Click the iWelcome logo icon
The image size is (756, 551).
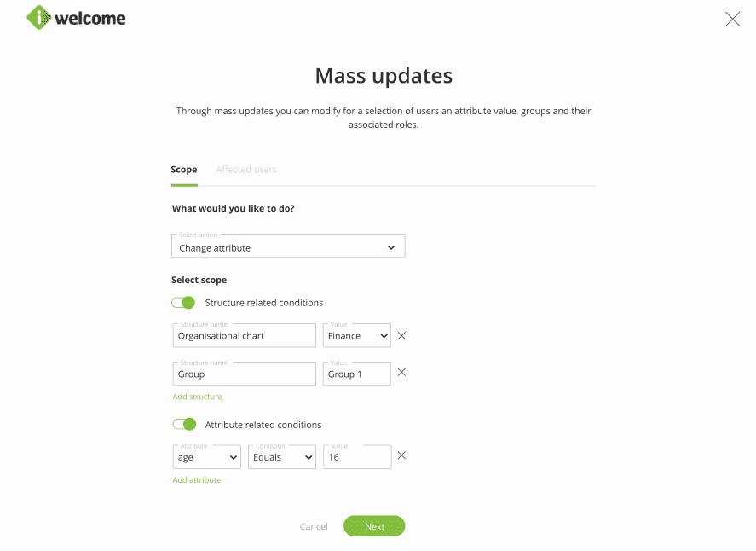click(x=38, y=18)
